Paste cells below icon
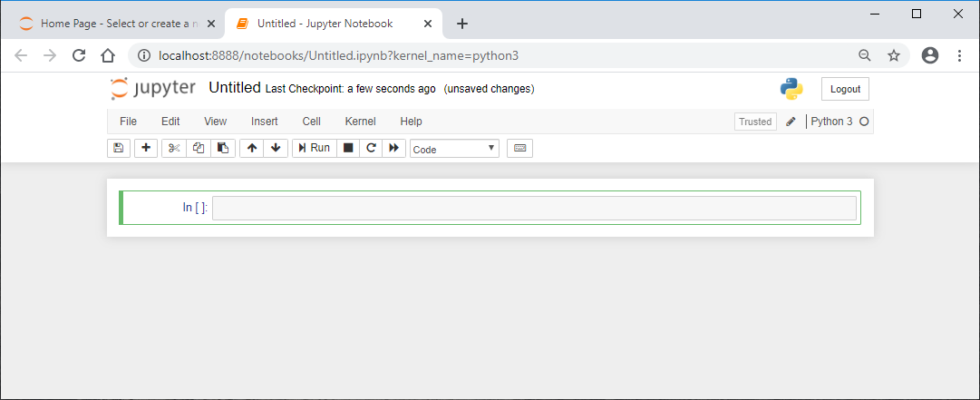 tap(223, 148)
